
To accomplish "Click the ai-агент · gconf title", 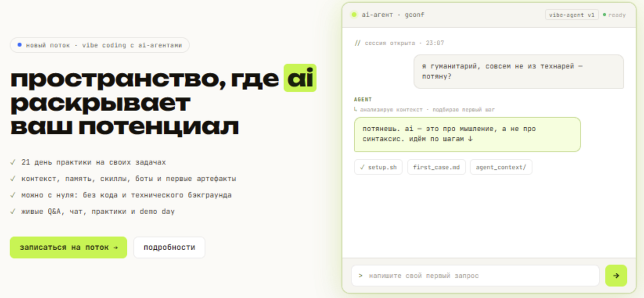I will [393, 15].
